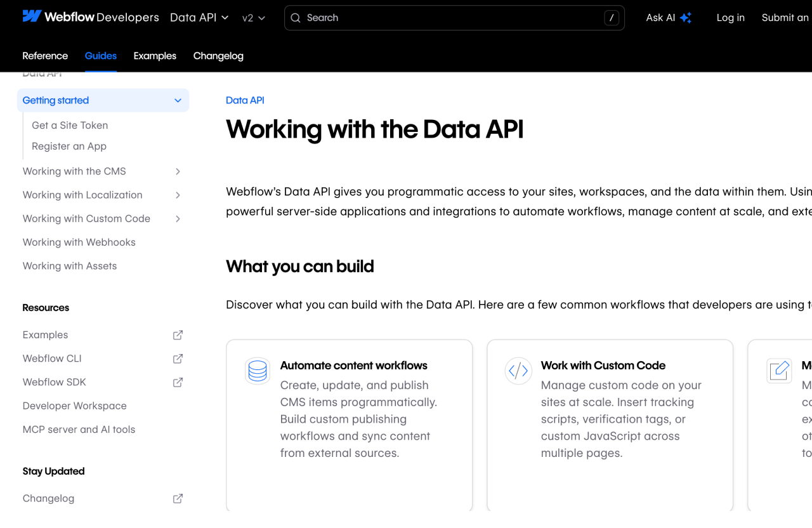The image size is (812, 528).
Task: Expand the Working with Localization chevron
Action: tap(178, 195)
